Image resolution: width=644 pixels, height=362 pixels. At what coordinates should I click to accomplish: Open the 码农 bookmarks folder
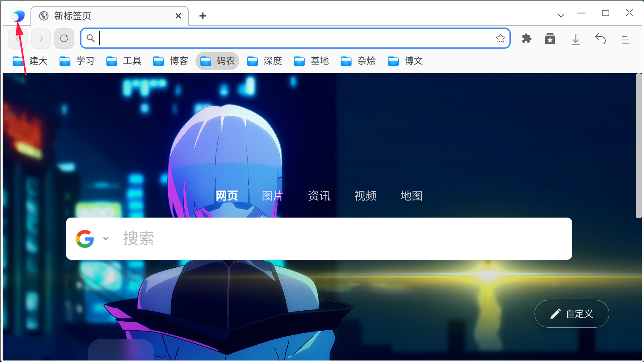coord(217,61)
